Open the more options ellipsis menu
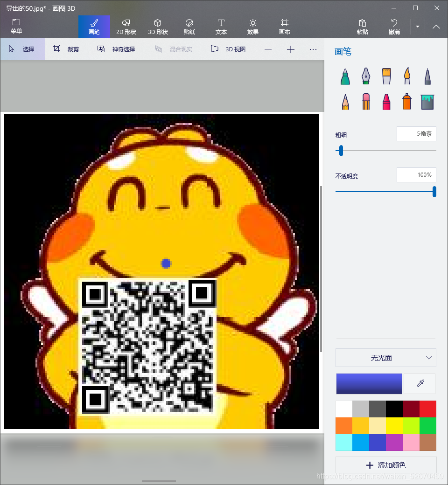The width and height of the screenshot is (448, 485). point(313,49)
